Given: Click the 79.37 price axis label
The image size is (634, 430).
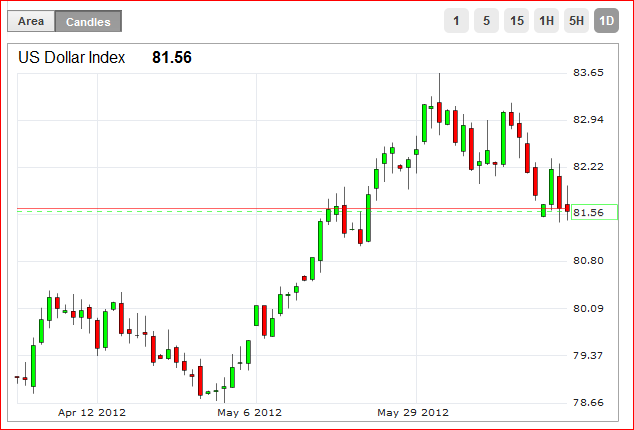Looking at the screenshot, I should 588,356.
